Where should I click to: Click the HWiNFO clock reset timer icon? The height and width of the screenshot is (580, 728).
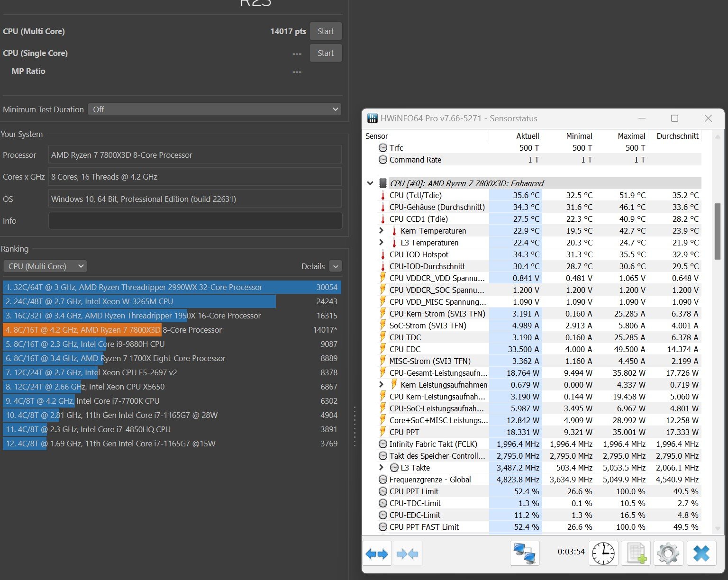[603, 553]
